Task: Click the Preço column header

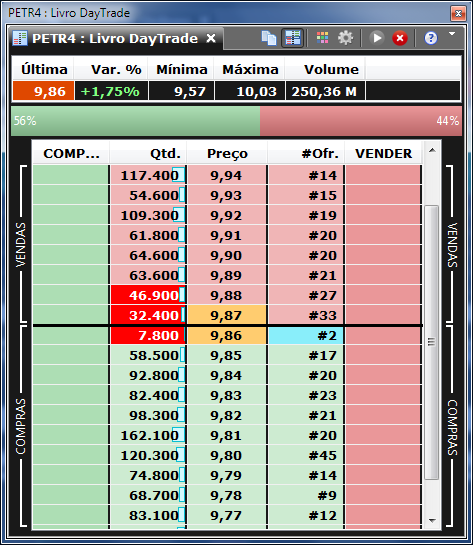Action: [227, 153]
